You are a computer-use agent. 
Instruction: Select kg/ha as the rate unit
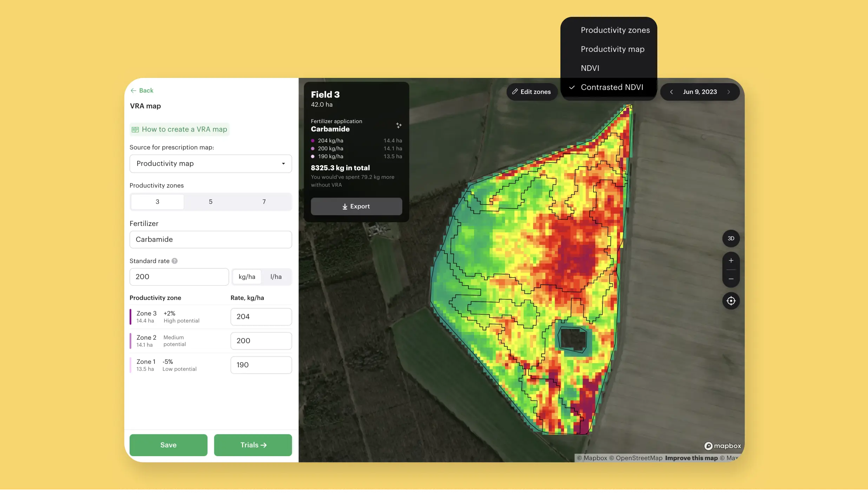point(247,277)
